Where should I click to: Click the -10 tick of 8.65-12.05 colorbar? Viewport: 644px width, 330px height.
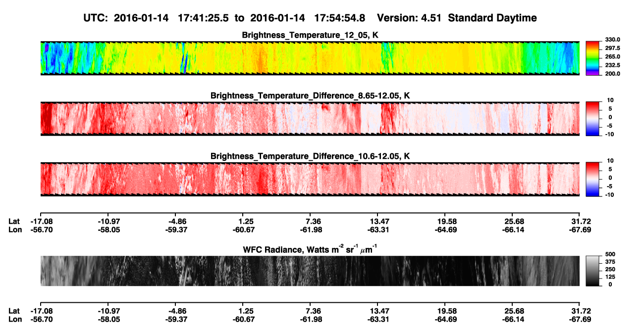click(x=611, y=134)
